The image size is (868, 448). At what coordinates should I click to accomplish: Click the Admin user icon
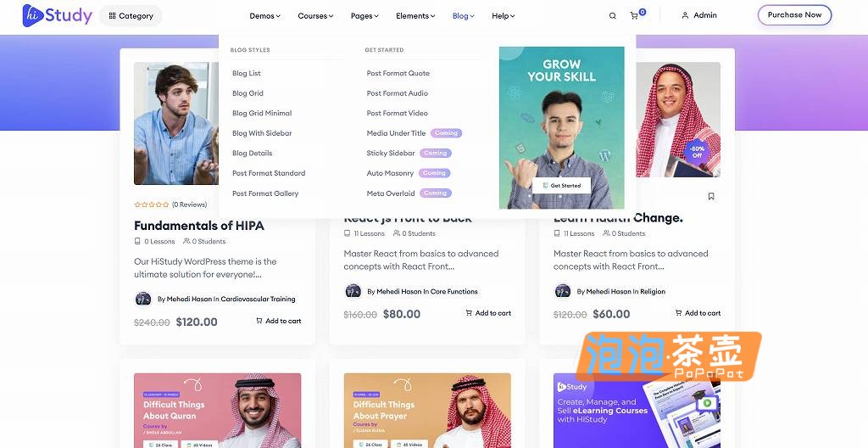click(x=685, y=15)
